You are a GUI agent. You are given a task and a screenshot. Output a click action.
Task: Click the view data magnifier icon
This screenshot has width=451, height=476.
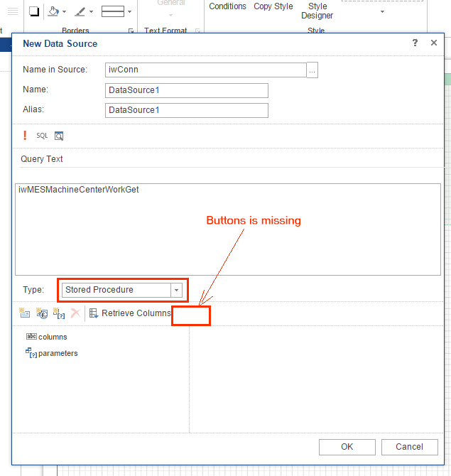point(59,136)
